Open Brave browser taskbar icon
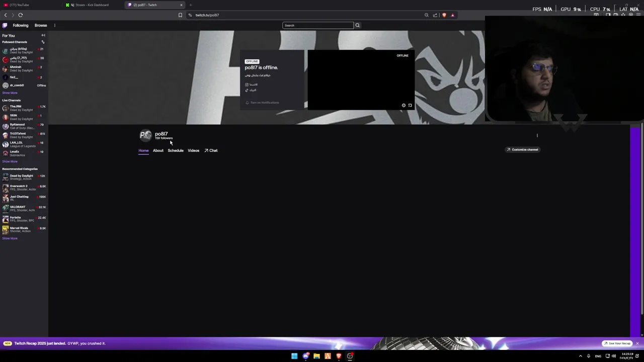The height and width of the screenshot is (362, 644). (339, 356)
